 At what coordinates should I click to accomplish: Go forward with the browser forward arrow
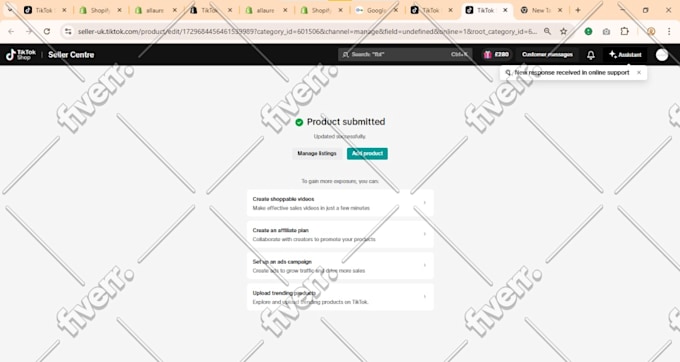pyautogui.click(x=29, y=31)
